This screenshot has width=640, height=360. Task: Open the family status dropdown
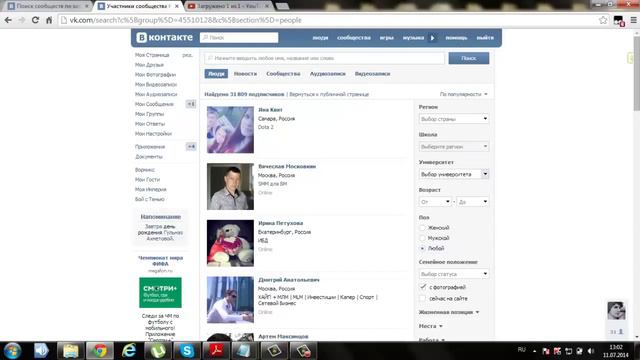pos(453,274)
